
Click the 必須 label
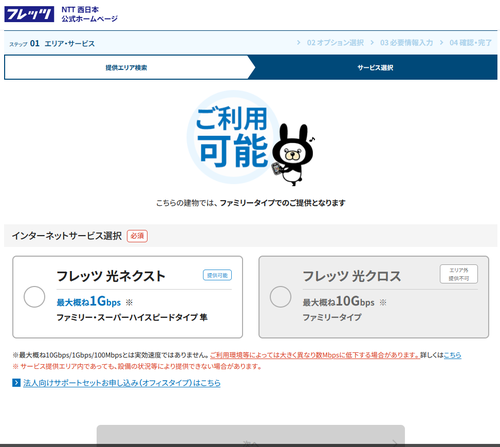[x=137, y=236]
